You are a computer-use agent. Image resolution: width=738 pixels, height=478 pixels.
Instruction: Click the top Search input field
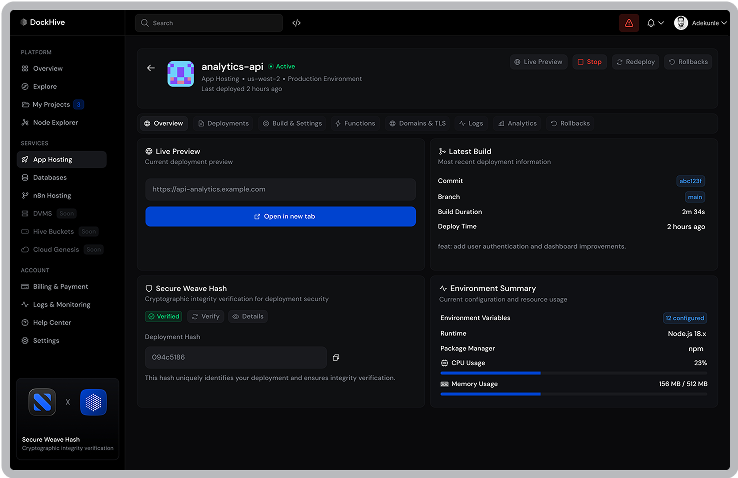(x=209, y=22)
